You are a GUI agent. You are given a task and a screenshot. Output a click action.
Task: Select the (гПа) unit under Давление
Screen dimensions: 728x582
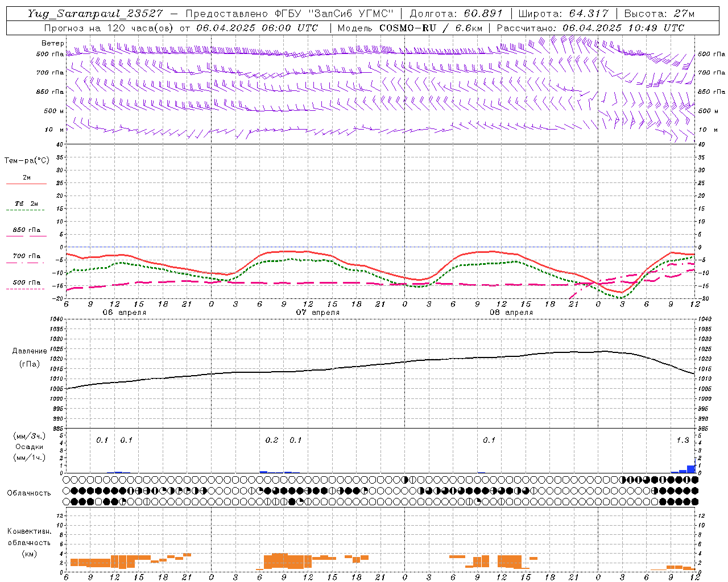click(x=29, y=364)
